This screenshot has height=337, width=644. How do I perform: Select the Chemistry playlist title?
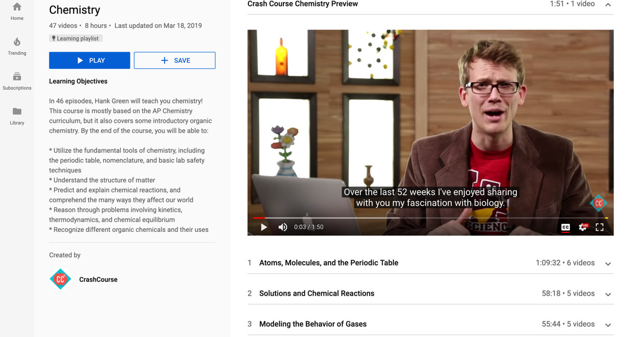(x=75, y=10)
